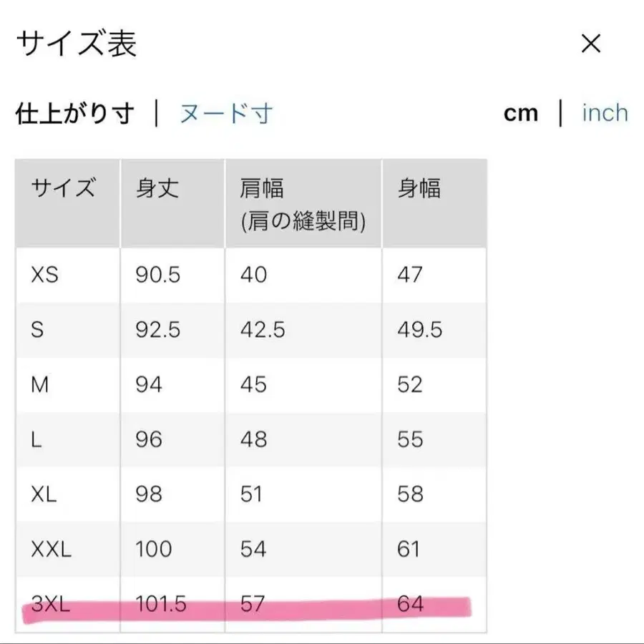Switch units to inch

tap(605, 113)
